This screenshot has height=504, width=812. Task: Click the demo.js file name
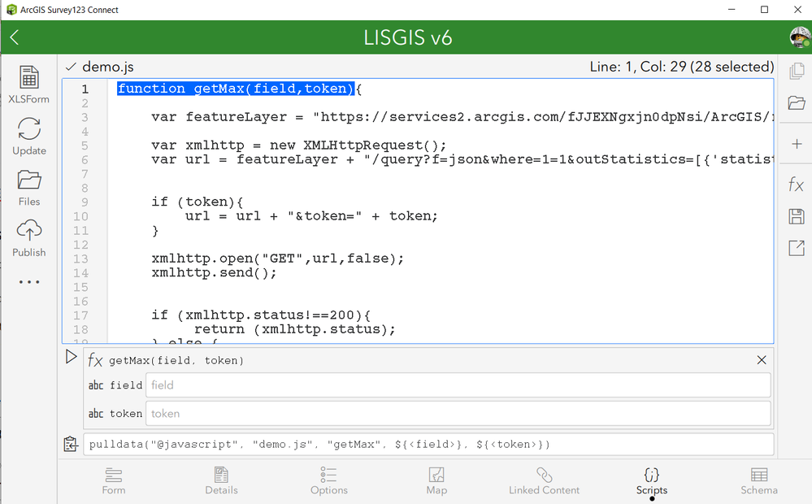pos(108,67)
